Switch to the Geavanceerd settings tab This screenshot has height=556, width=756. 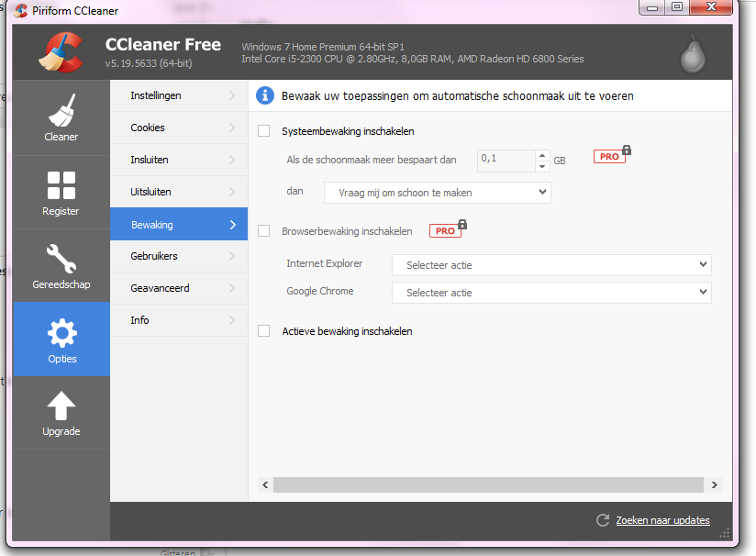coord(178,288)
